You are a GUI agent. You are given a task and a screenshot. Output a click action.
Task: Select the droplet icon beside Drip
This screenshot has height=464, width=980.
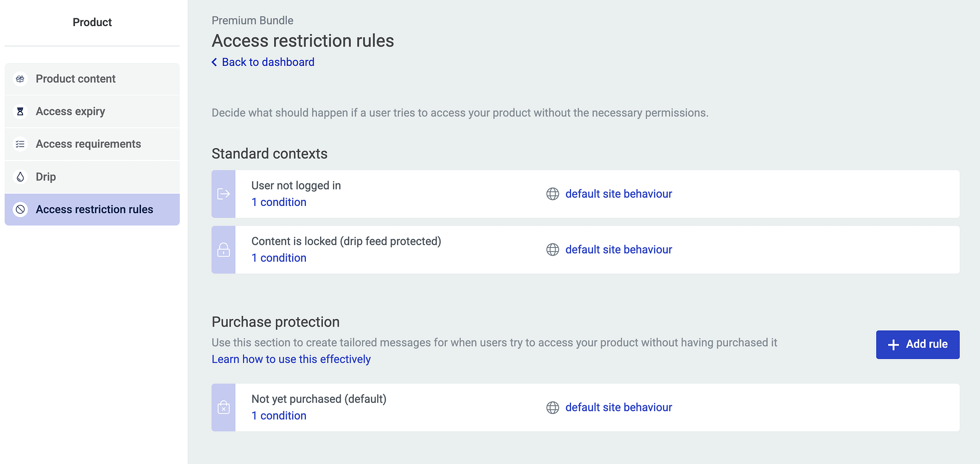20,176
